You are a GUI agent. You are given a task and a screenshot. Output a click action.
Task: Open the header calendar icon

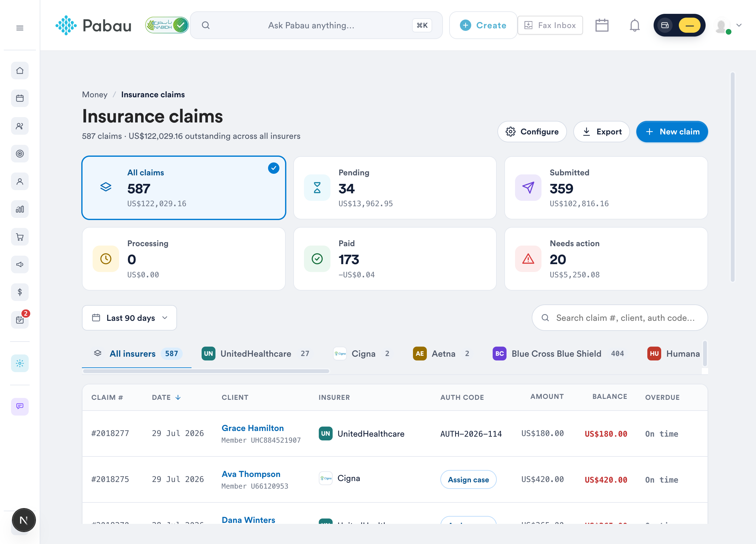point(602,25)
